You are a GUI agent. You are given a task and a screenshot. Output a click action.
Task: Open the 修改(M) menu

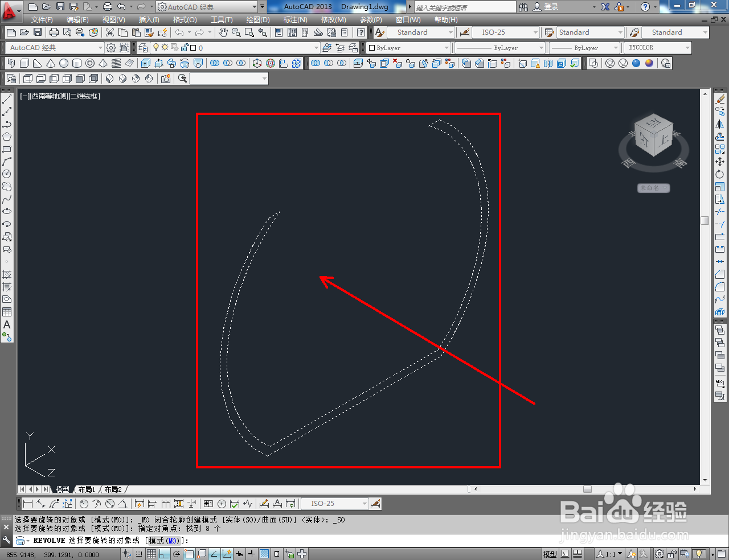click(333, 19)
